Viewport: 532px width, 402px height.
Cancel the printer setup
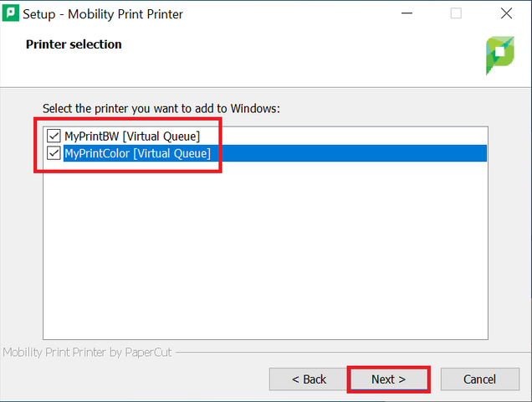point(480,379)
